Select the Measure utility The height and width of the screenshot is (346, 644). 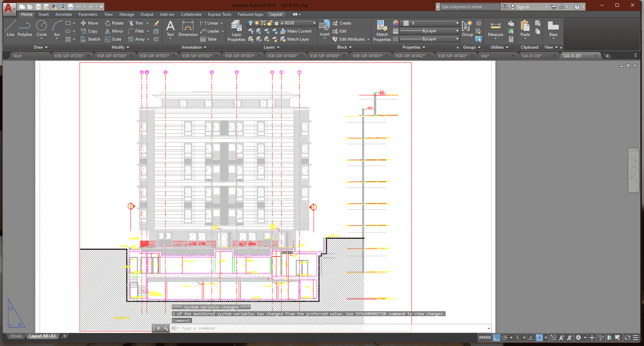(x=495, y=30)
